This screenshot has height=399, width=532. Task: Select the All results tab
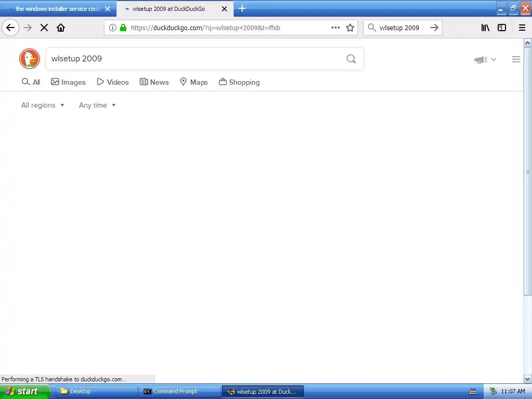click(31, 82)
